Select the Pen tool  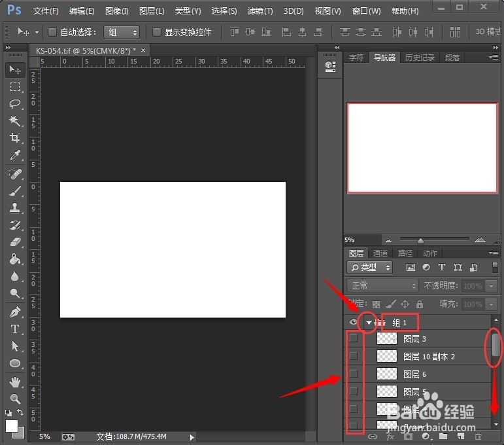coord(15,312)
